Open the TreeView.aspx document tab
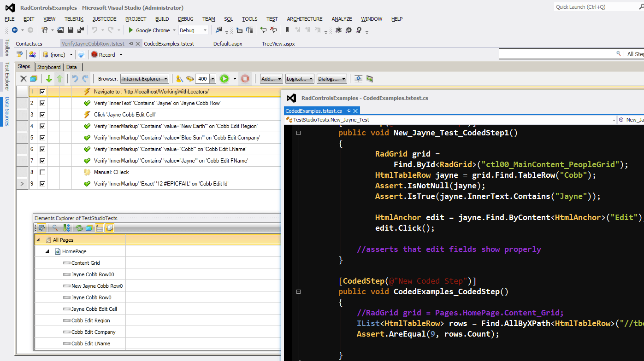 (278, 44)
